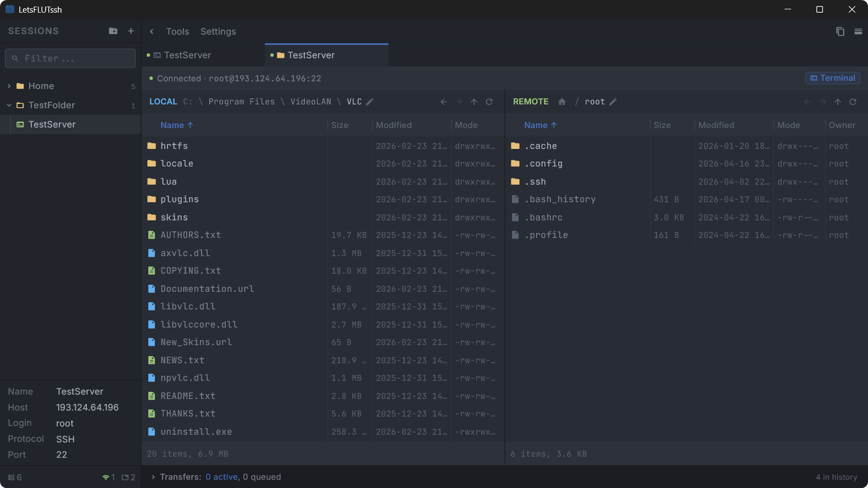Go up one folder in the local pane
868x488 pixels.
[x=474, y=102]
